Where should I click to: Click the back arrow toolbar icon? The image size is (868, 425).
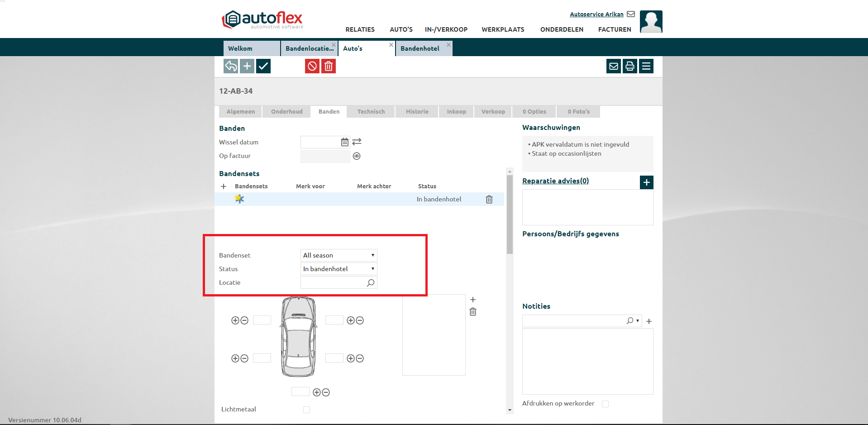click(x=230, y=66)
